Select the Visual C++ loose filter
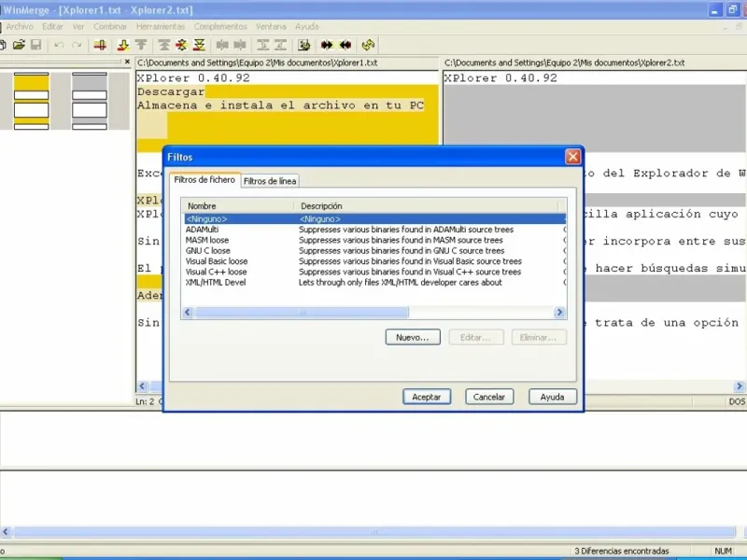Screen dimensions: 747x560 [374, 272]
